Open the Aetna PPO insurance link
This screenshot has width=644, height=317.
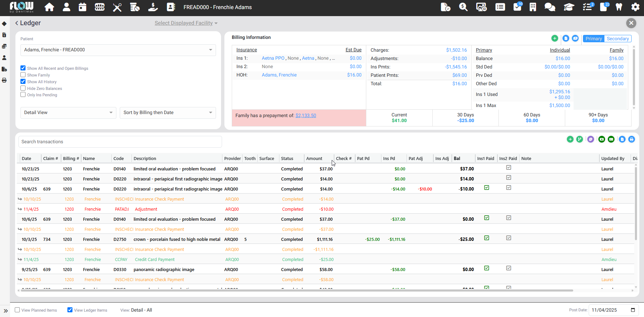click(x=273, y=58)
